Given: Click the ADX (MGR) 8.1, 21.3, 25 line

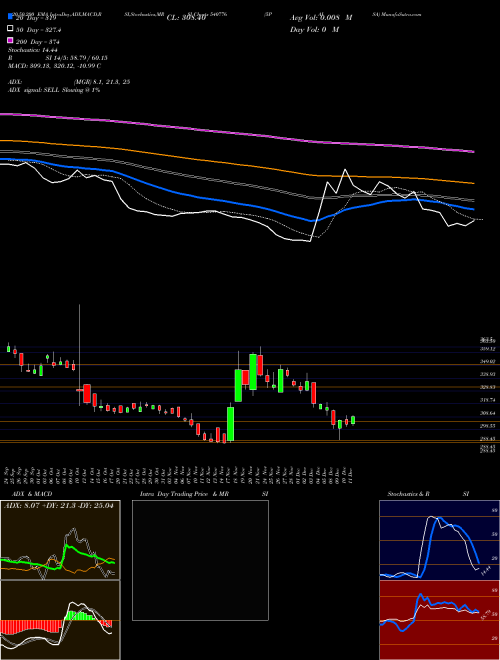Looking at the screenshot, I should coord(69,82).
